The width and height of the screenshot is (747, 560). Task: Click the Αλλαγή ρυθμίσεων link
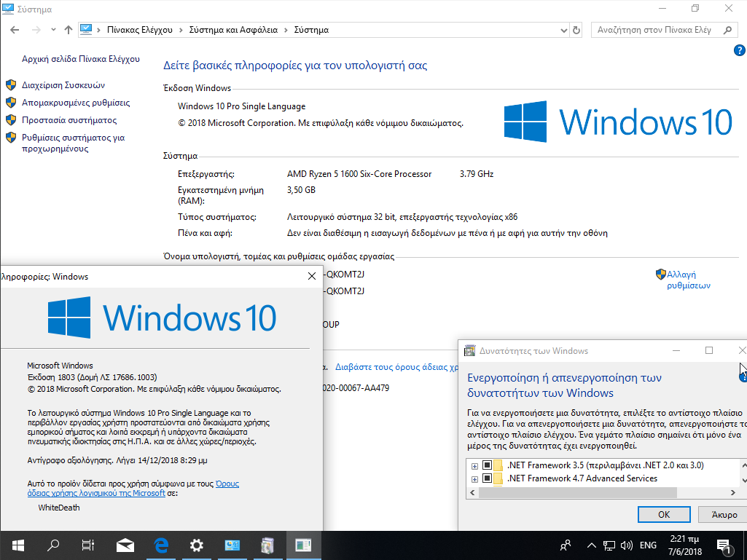click(x=689, y=280)
